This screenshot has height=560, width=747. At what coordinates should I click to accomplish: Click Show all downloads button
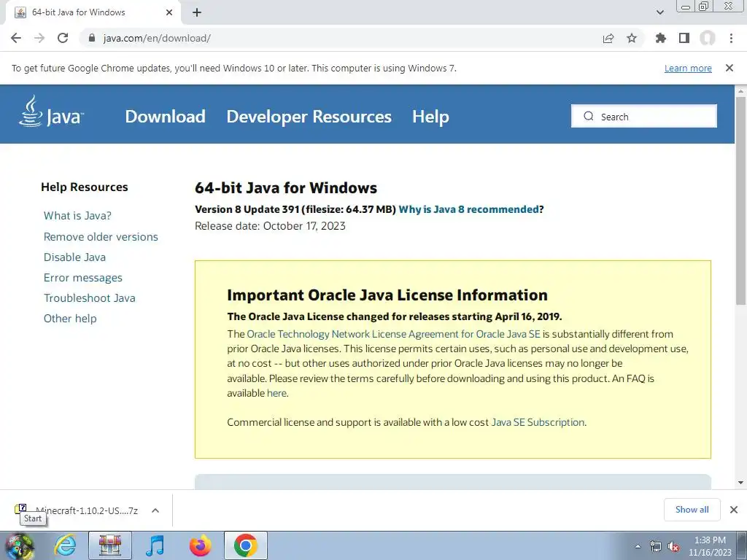pos(692,510)
